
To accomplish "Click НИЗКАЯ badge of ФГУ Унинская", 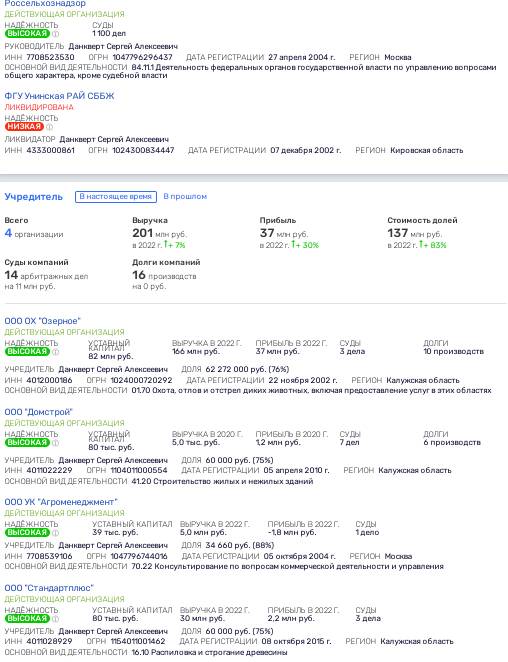I will point(24,127).
